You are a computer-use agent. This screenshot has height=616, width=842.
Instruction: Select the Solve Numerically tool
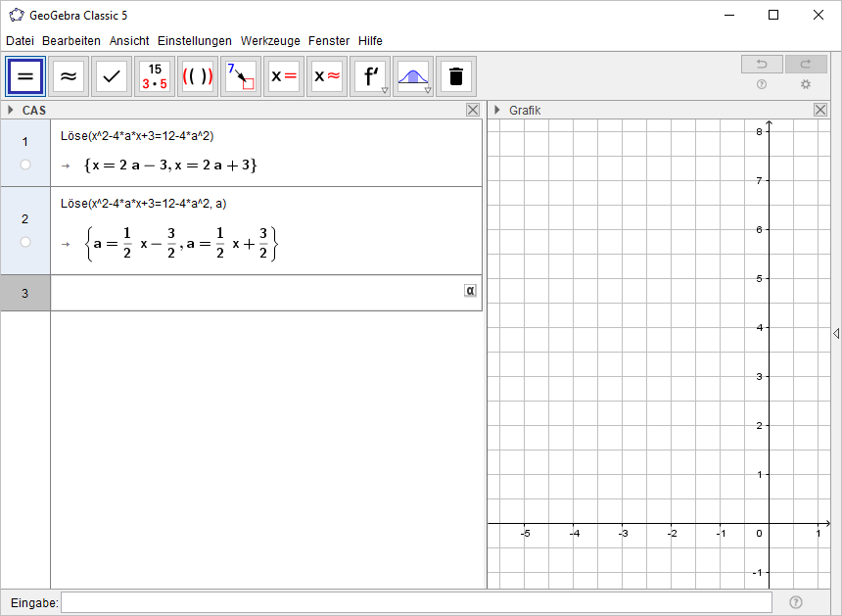tap(326, 75)
